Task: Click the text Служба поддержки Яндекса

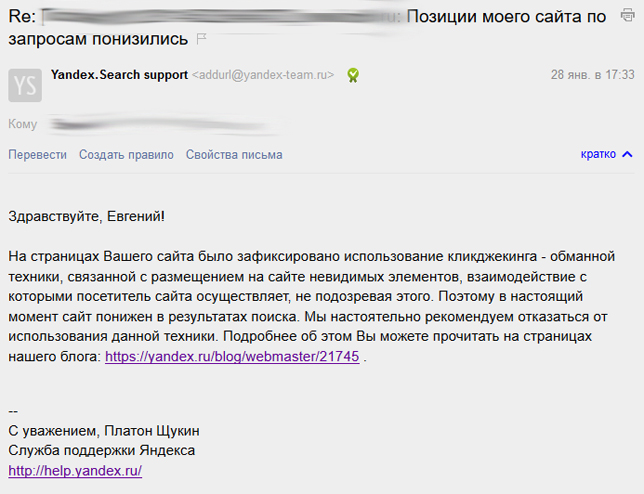Action: (101, 450)
